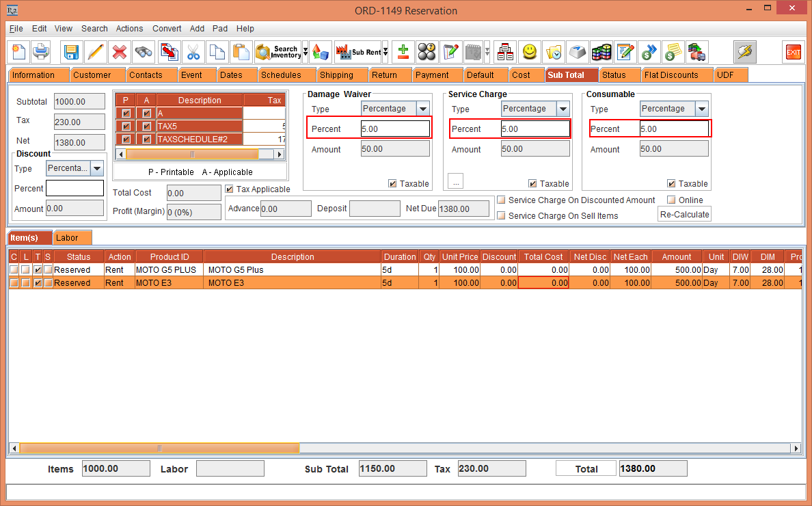Click the Re-Calculate button
Image resolution: width=812 pixels, height=506 pixels.
(684, 215)
